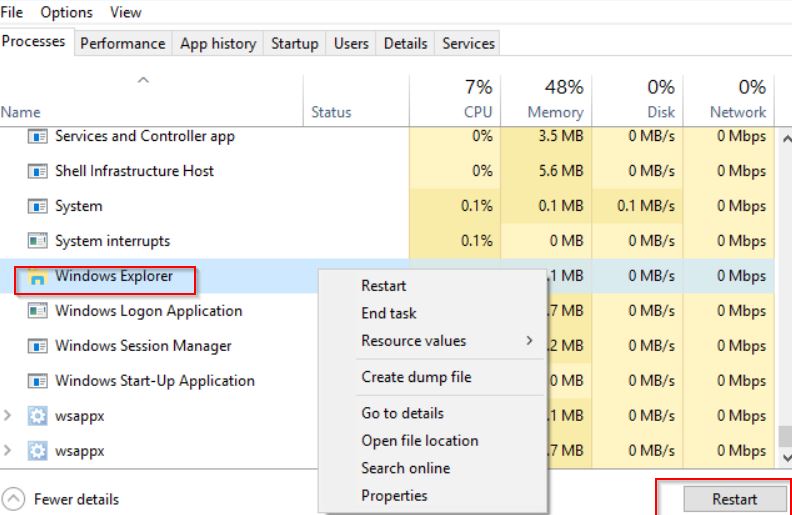This screenshot has height=515, width=792.
Task: Expand the first wsappx process group
Action: 7,415
